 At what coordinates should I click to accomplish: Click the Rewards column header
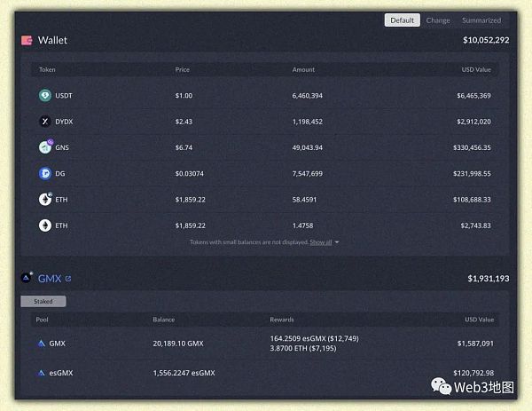[x=282, y=320]
